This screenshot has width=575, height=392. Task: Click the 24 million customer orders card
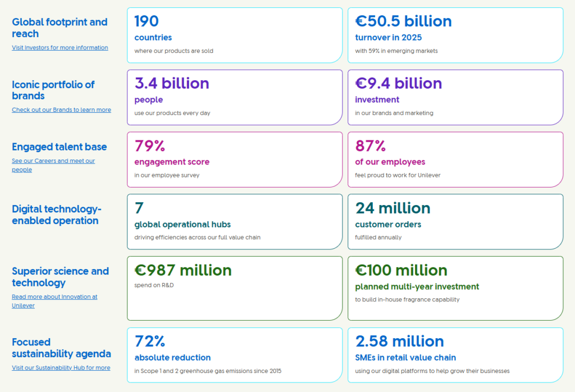click(455, 221)
